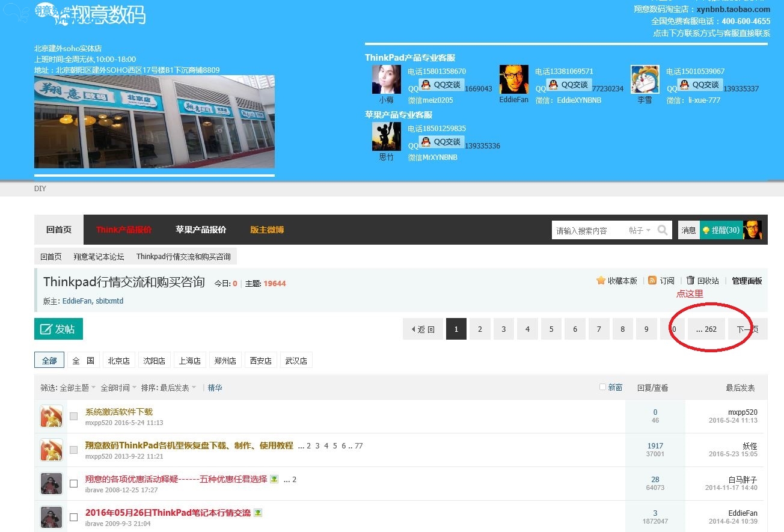The width and height of the screenshot is (784, 532).
Task: Open 小梅's QQ交谈 chat button
Action: click(x=441, y=85)
